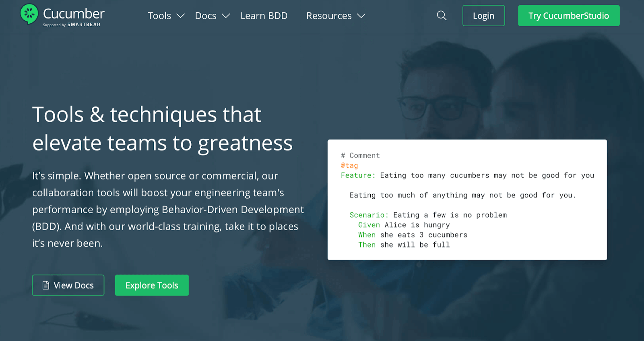Click the 'Scenario:' keyword in code sample
This screenshot has width=644, height=341.
click(369, 215)
